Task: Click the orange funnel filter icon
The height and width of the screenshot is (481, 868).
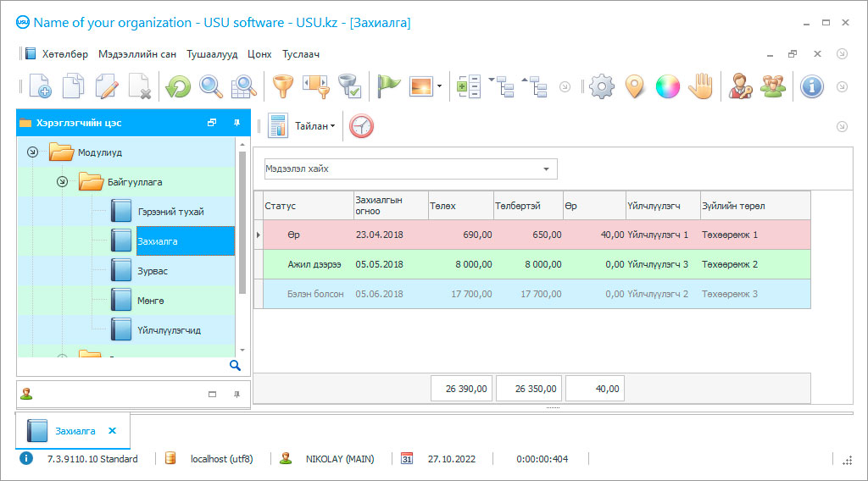Action: pyautogui.click(x=281, y=86)
